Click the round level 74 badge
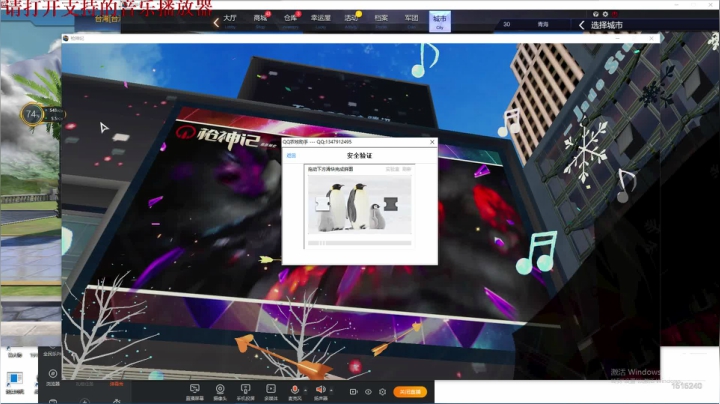This screenshot has width=720, height=404. pos(32,114)
